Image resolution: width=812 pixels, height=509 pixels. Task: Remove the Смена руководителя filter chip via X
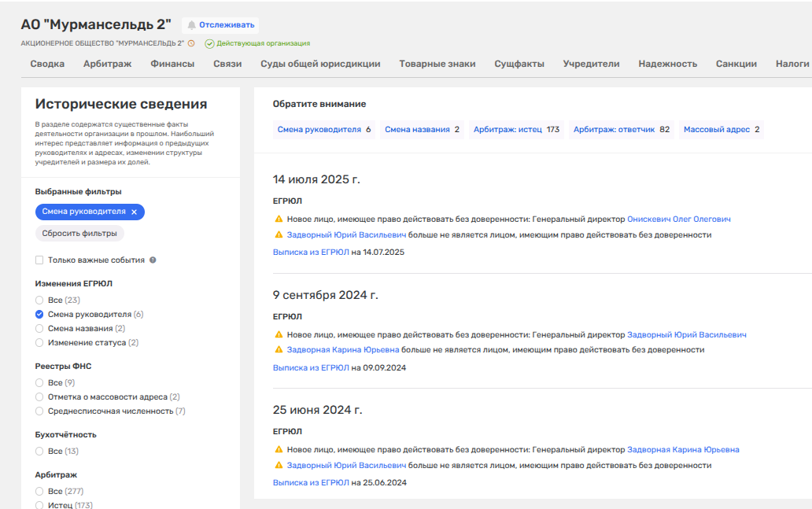tap(134, 212)
